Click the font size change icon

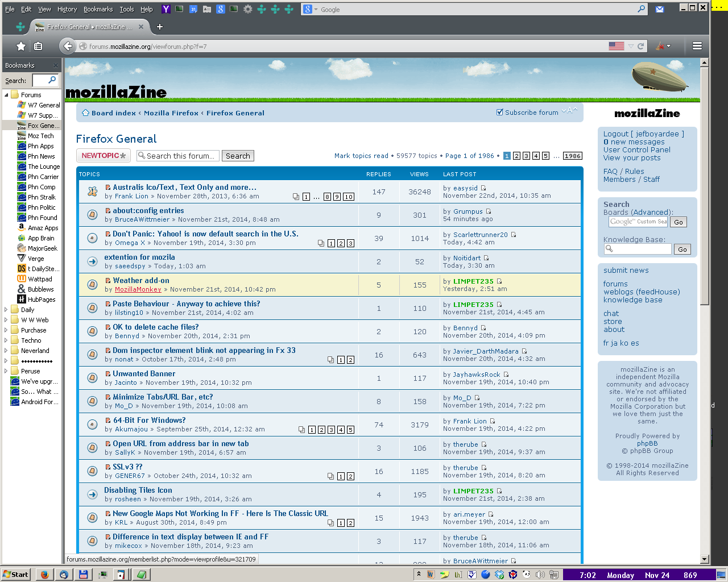(569, 111)
